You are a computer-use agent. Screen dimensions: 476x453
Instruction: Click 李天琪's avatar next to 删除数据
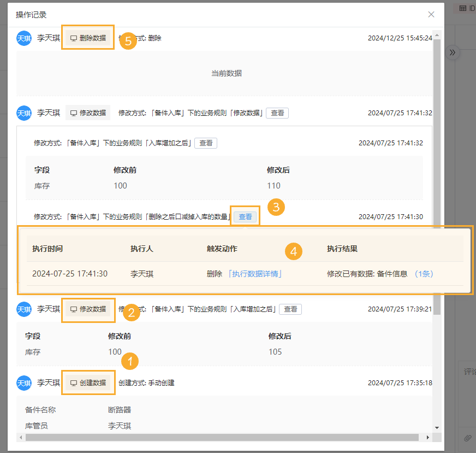coord(24,37)
